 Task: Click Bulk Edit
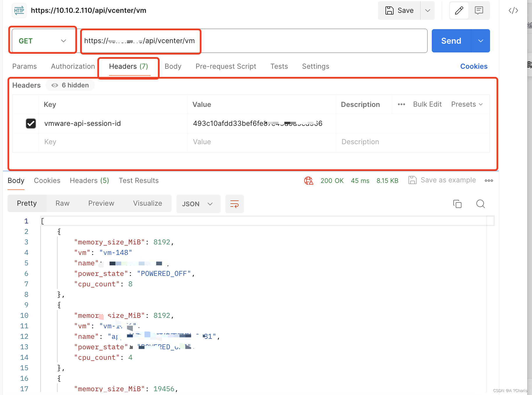tap(427, 104)
